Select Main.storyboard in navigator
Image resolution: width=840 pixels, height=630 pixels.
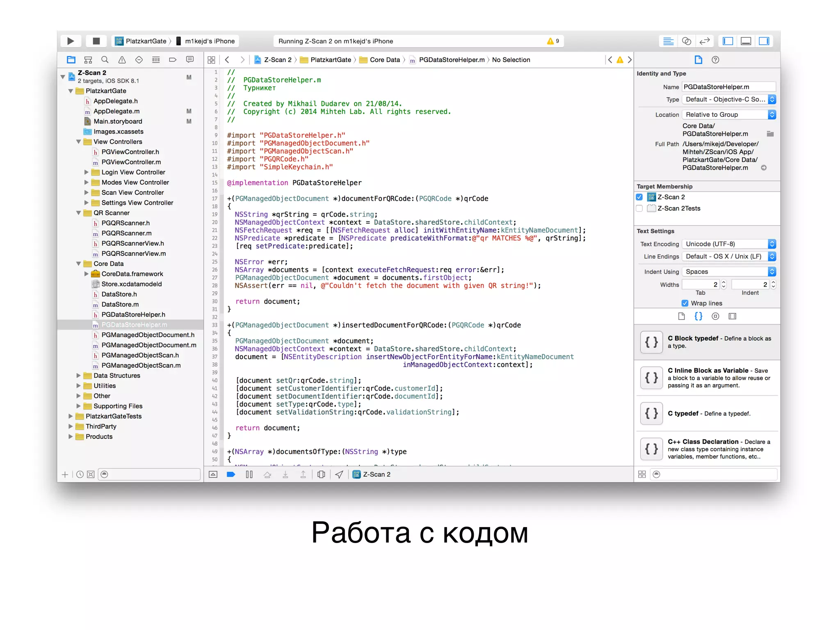(x=118, y=121)
